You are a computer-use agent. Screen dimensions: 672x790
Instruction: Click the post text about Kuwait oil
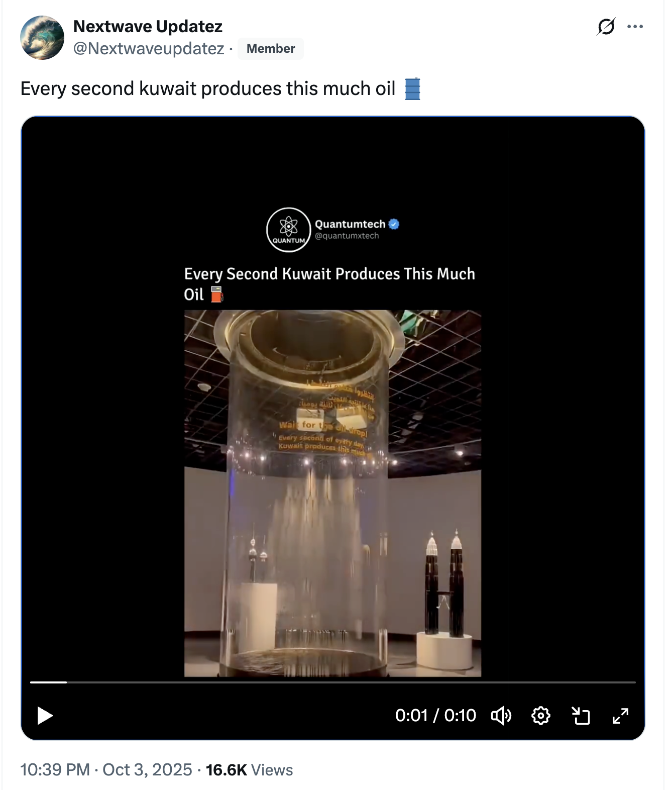208,89
